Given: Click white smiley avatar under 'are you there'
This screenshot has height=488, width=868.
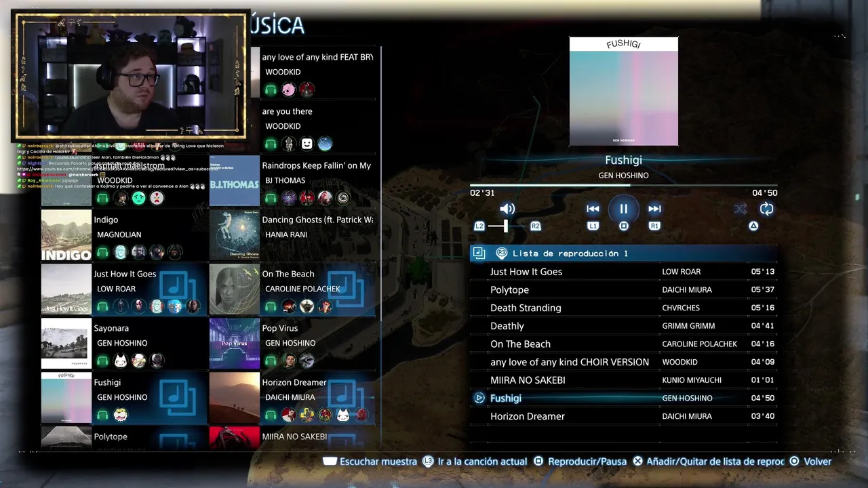Looking at the screenshot, I should tap(307, 144).
